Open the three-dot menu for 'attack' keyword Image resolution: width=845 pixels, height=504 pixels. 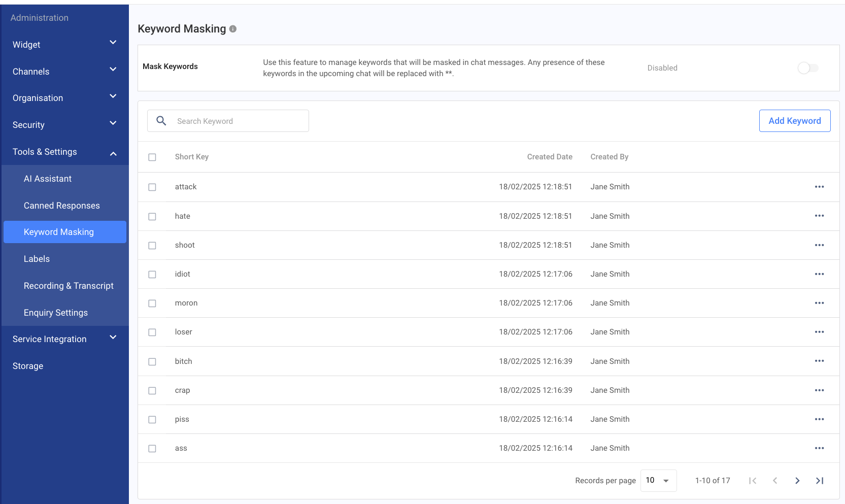click(819, 187)
